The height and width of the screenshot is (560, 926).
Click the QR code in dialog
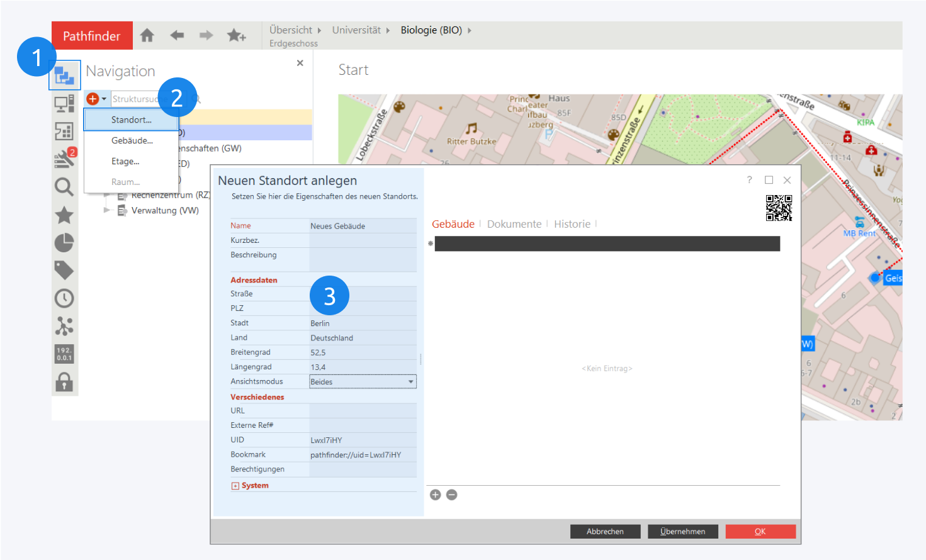(779, 208)
